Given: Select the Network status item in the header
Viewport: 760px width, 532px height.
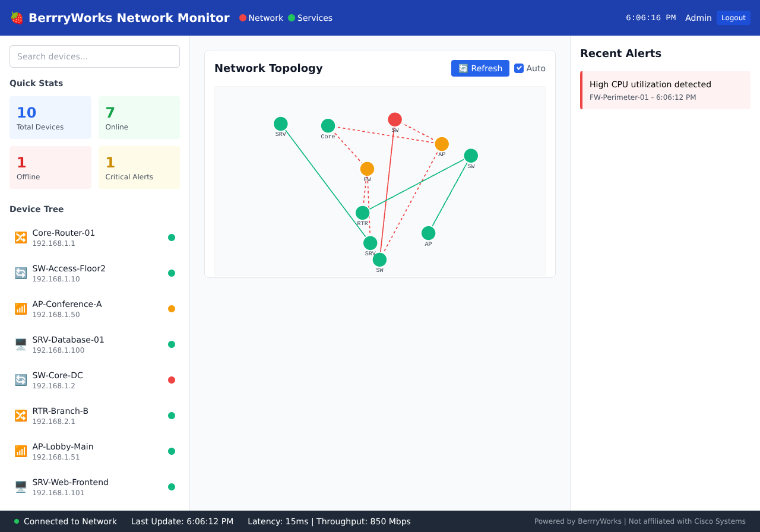Looking at the screenshot, I should click(261, 18).
